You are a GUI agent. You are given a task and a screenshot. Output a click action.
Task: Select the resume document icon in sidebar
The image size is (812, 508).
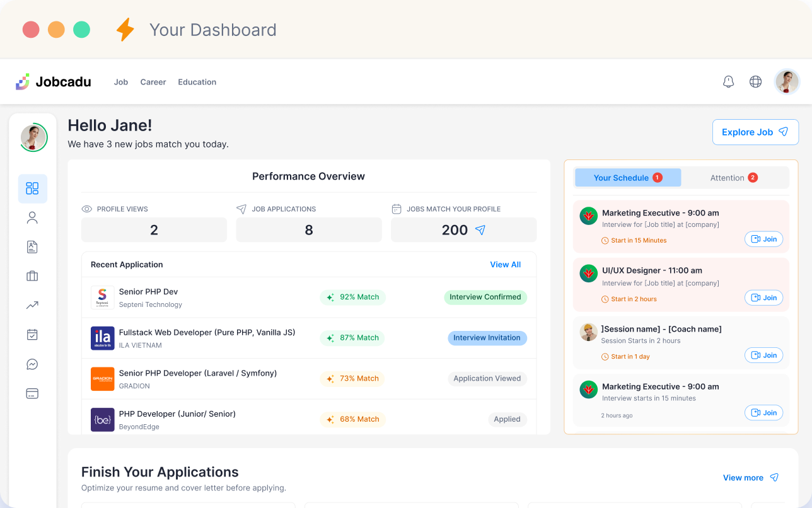32,247
